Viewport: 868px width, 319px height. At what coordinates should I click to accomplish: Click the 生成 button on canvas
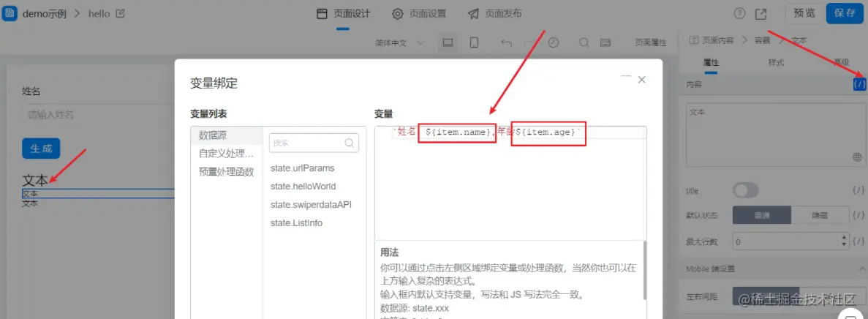41,149
